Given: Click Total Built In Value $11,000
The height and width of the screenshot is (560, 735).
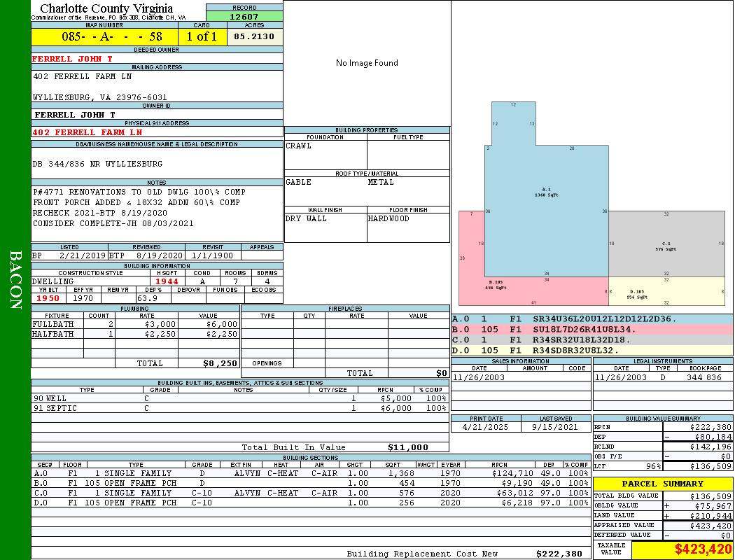Looking at the screenshot, I should pyautogui.click(x=408, y=447).
